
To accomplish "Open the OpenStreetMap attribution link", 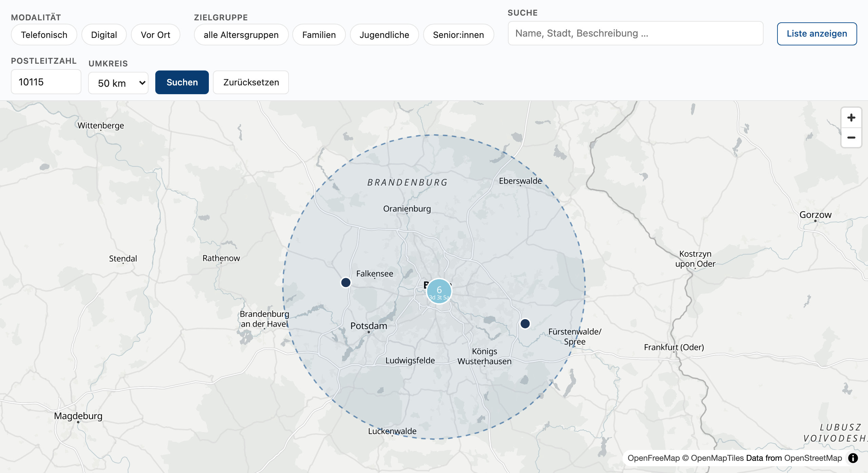I will 813,458.
